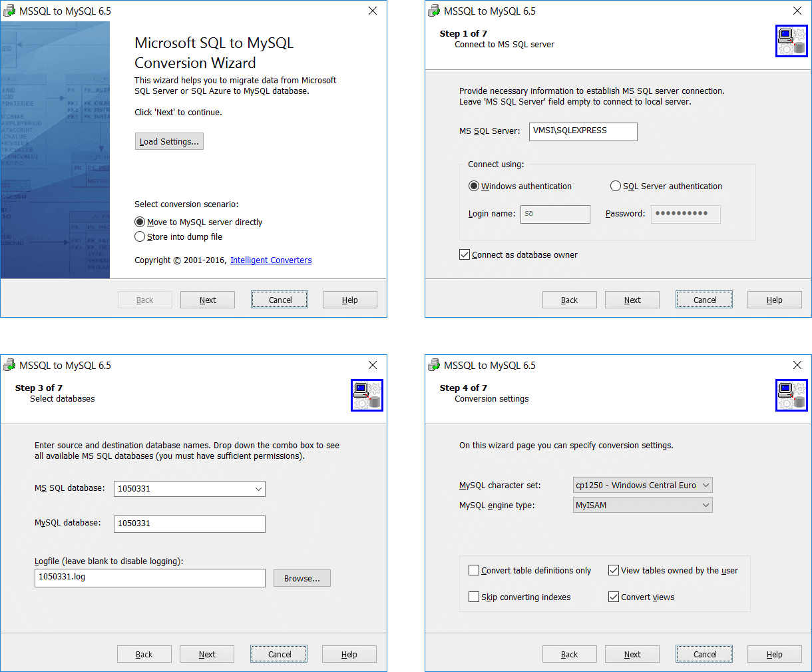Close the welcome wizard window
Viewport: 812px width, 672px height.
(373, 11)
